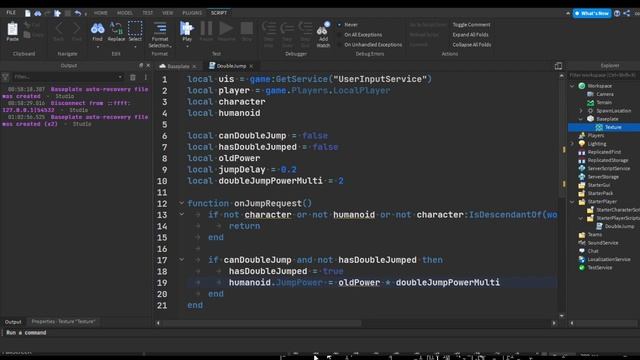Image resolution: width=640 pixels, height=360 pixels.
Task: Fold the if block at line 17
Action: click(x=182, y=260)
